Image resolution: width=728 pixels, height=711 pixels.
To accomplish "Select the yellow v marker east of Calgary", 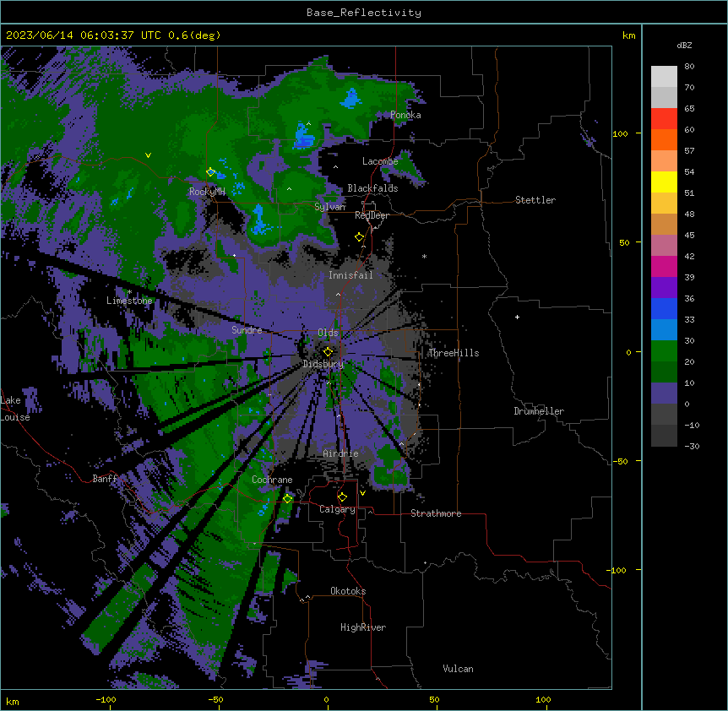I will [362, 493].
